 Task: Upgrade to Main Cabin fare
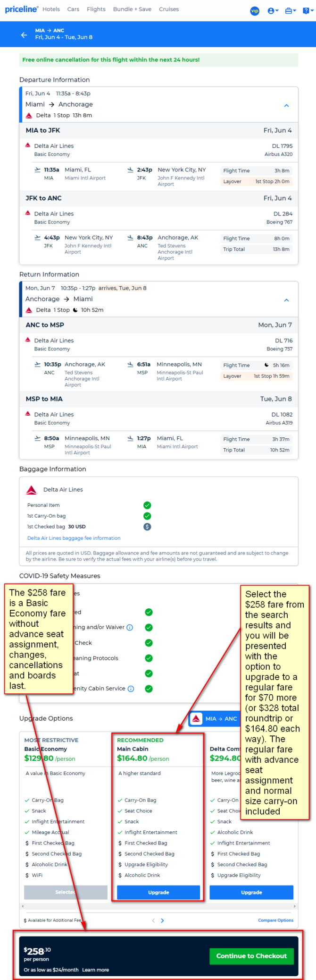pyautogui.click(x=158, y=892)
